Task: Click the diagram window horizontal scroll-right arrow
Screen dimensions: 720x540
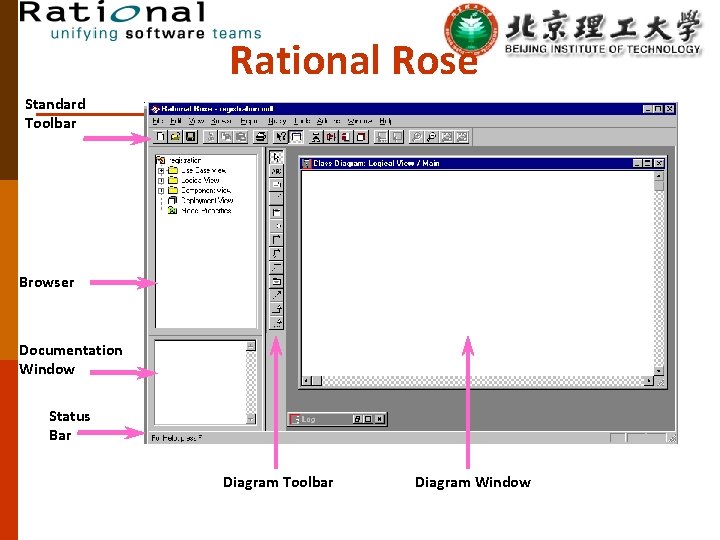Action: tap(649, 381)
